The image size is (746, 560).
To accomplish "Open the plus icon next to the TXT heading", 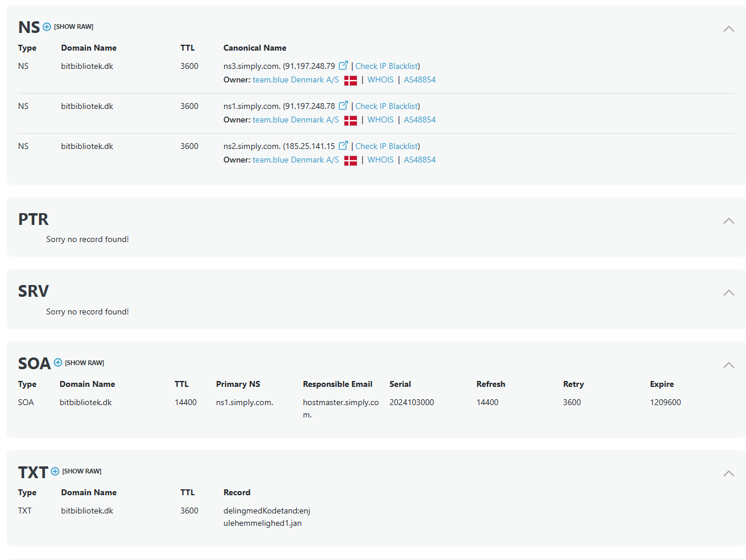I will (54, 470).
